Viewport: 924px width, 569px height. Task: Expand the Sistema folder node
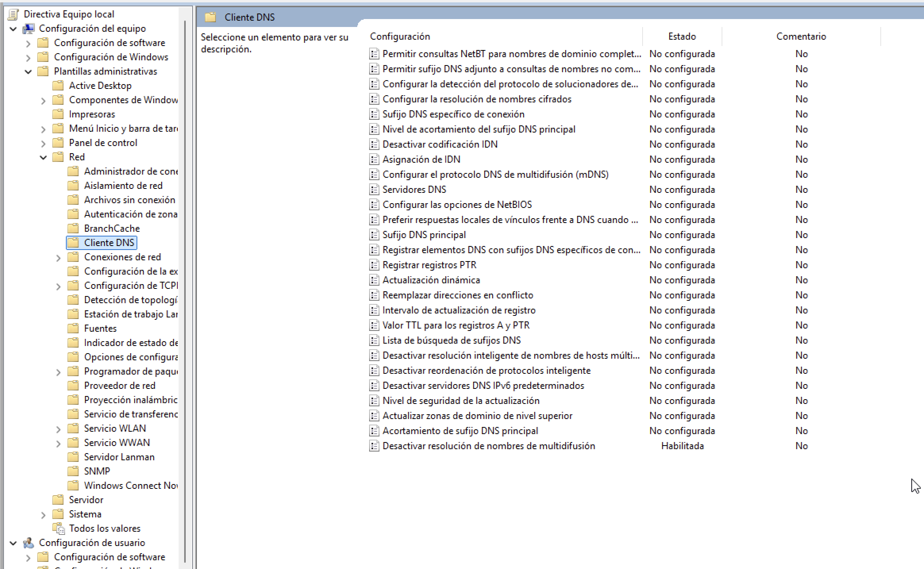(x=43, y=515)
